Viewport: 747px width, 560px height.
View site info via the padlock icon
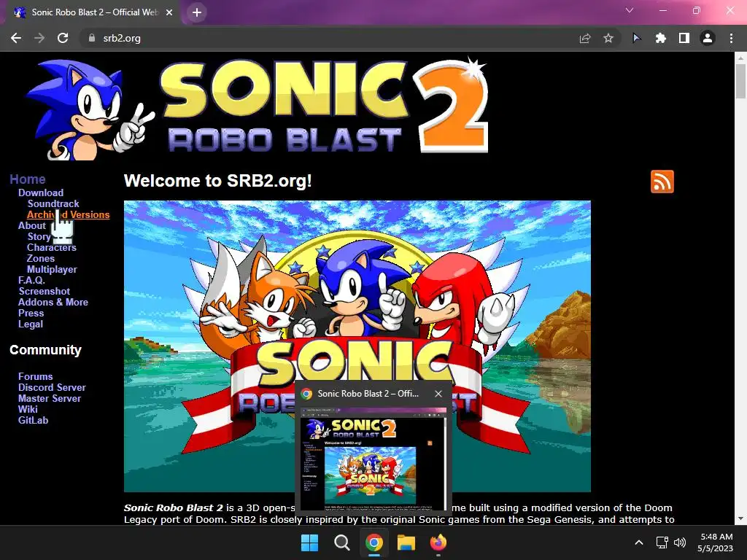click(x=92, y=38)
